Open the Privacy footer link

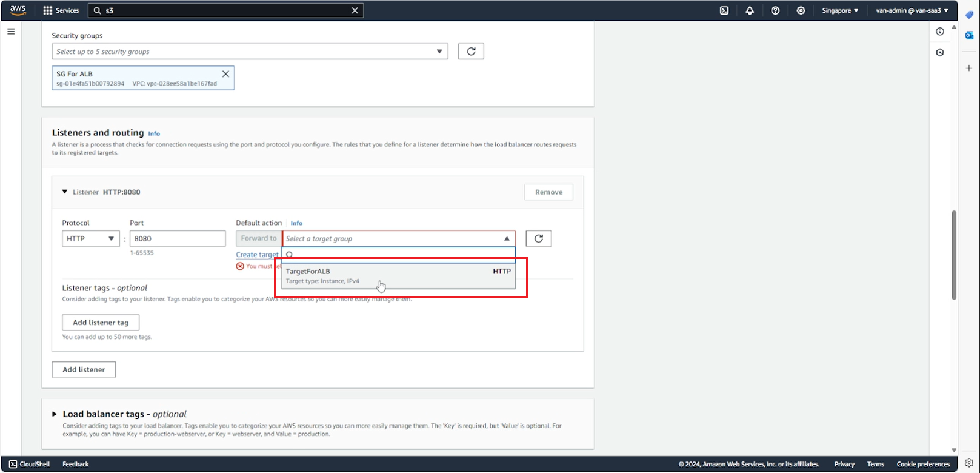coord(844,464)
